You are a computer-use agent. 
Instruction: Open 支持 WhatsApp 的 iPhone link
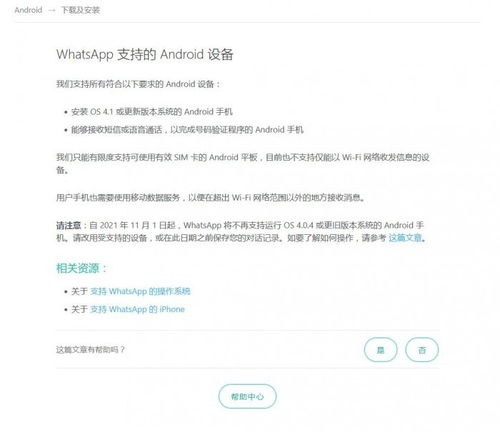pos(137,309)
